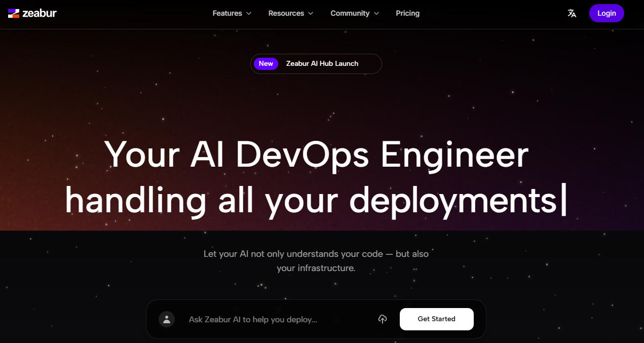The image size is (644, 343).
Task: Open the Features menu
Action: tap(227, 13)
